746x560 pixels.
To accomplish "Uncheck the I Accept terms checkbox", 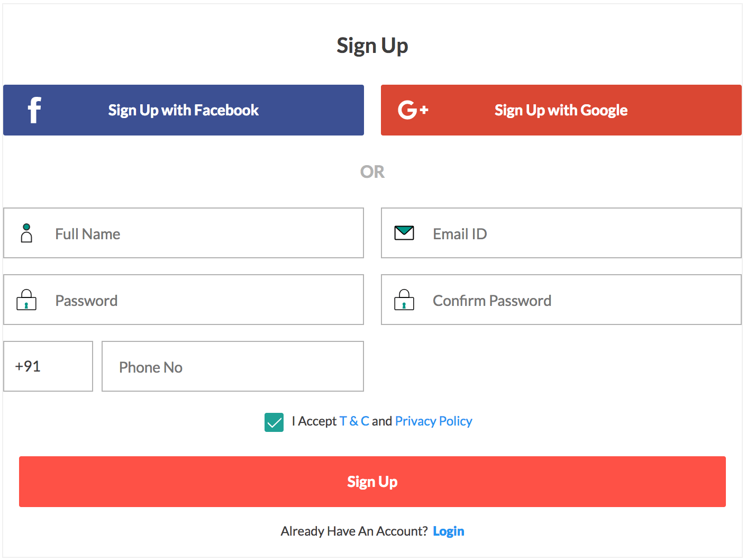I will point(274,422).
